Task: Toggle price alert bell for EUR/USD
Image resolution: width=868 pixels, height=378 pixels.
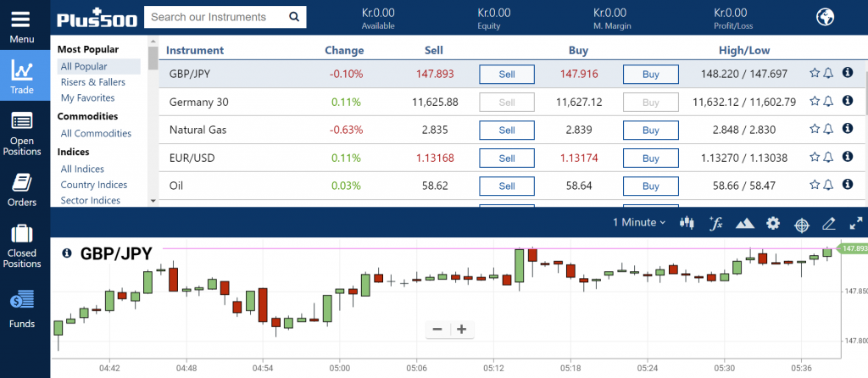Action: [x=828, y=158]
